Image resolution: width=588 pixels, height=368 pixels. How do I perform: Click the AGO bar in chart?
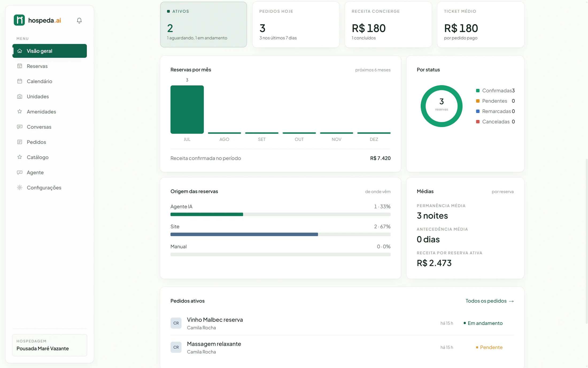tap(224, 133)
